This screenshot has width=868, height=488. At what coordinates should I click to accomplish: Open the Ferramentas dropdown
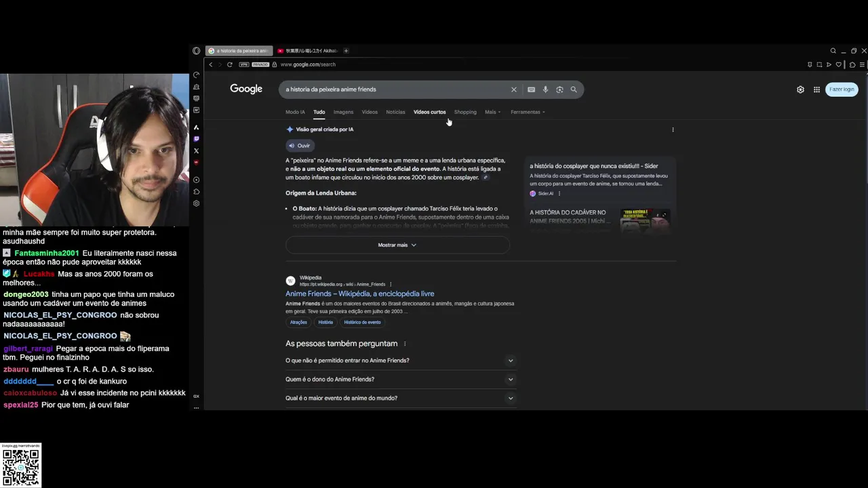pos(528,112)
